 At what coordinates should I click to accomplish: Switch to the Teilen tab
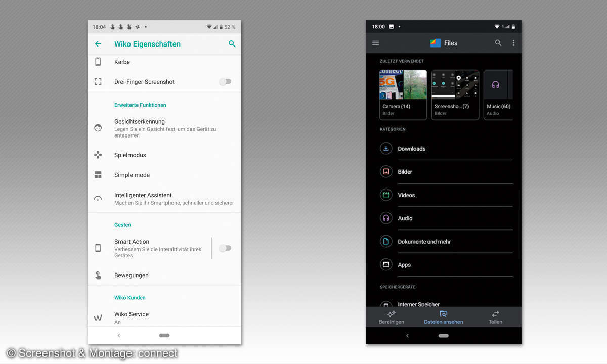tap(495, 317)
